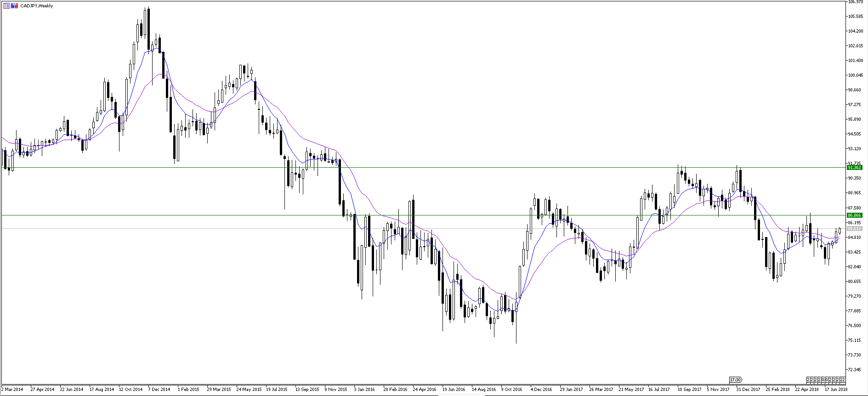Click the 19 Jul 2015 date label
The width and height of the screenshot is (868, 396).
pos(277,390)
